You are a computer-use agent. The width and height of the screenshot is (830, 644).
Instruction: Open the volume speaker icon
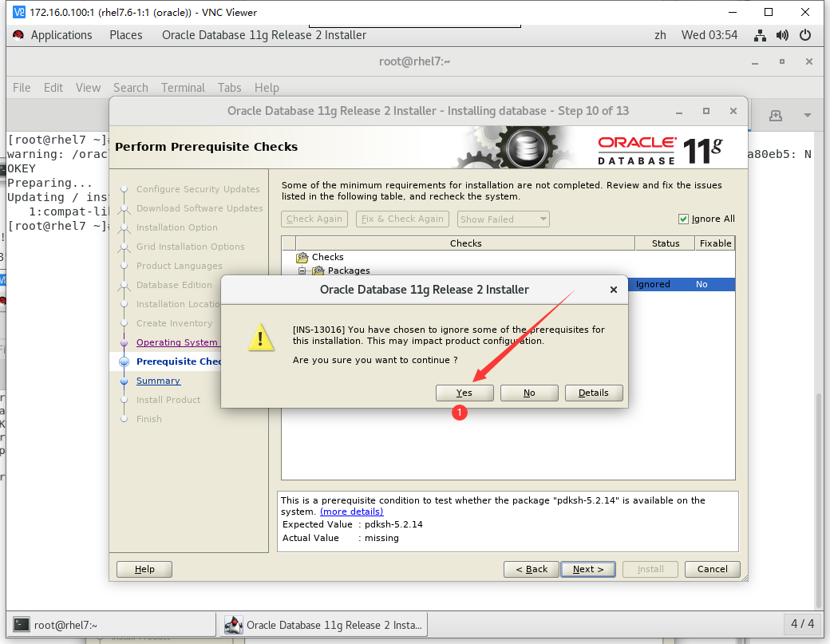click(782, 35)
